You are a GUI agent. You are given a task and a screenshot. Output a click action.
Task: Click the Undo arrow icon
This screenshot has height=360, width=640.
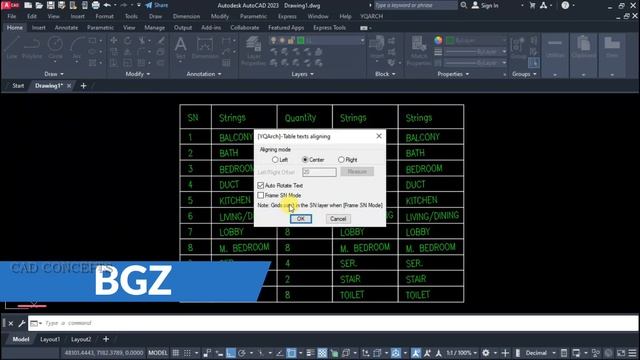[107, 5]
